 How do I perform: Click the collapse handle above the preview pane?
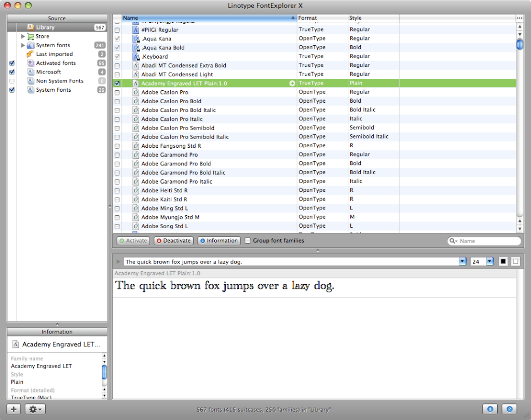(x=318, y=250)
